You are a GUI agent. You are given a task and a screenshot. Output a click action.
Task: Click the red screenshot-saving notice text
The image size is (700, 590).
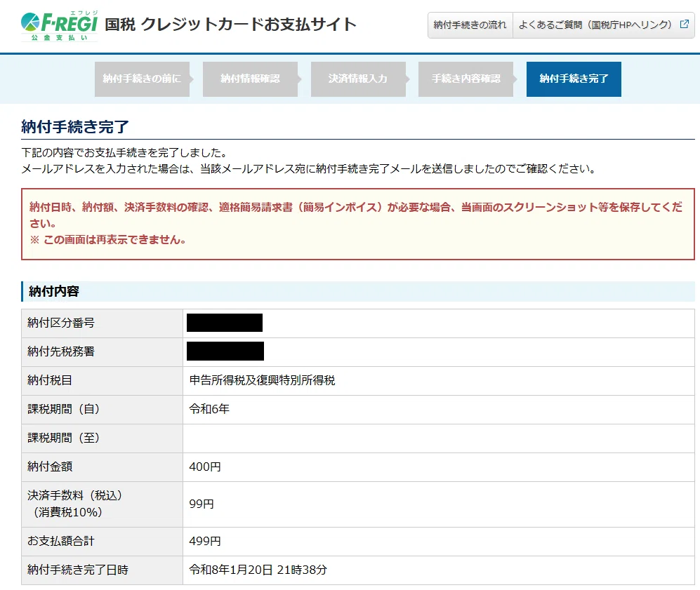(356, 215)
